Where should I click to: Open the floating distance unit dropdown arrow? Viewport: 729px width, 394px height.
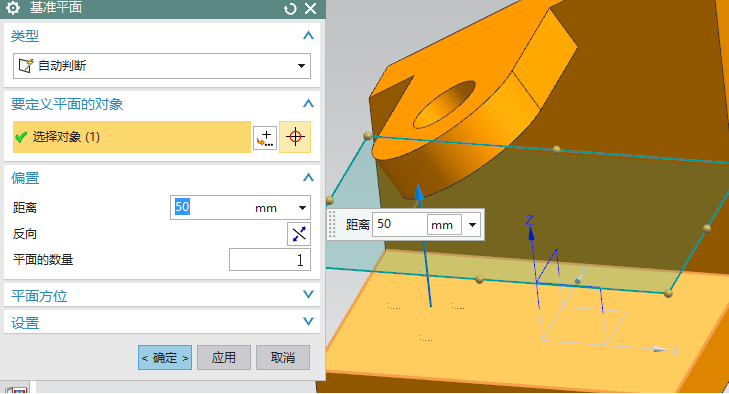click(x=472, y=225)
